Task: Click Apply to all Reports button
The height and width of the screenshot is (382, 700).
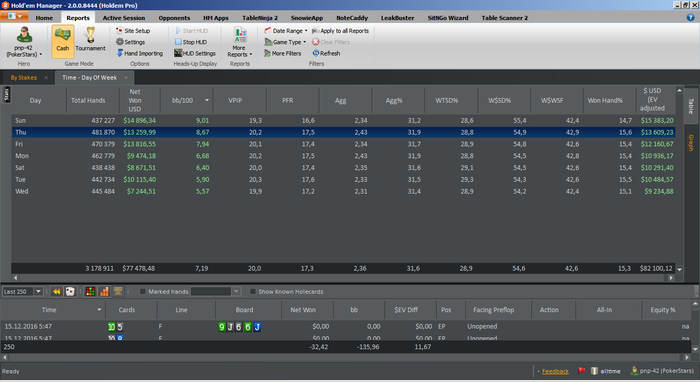Action: (340, 31)
